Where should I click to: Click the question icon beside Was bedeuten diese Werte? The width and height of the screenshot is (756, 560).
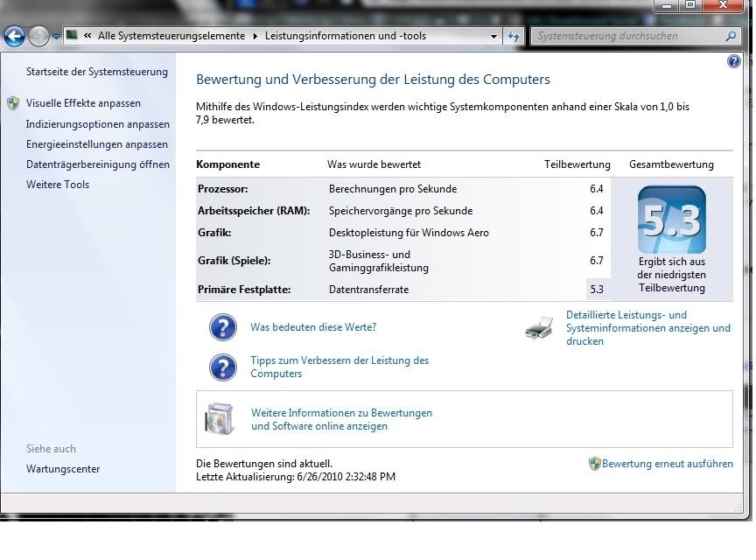pos(223,327)
